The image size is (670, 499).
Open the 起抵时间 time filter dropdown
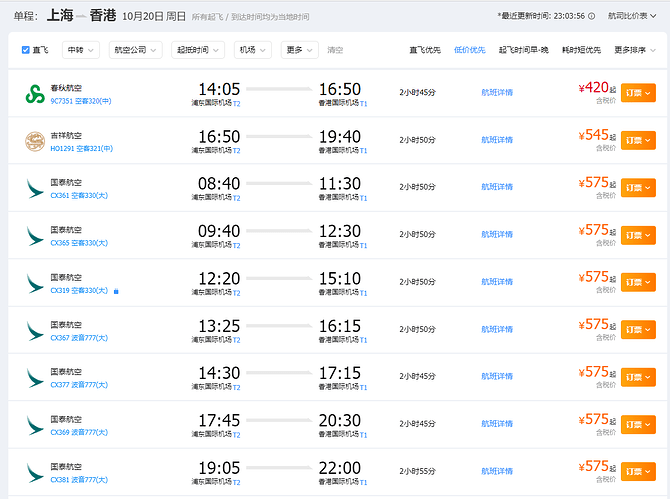(198, 50)
